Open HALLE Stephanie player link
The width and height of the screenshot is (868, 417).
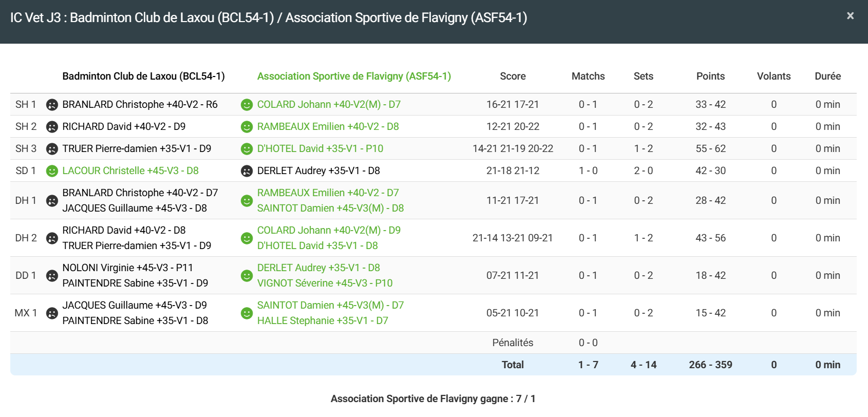323,320
